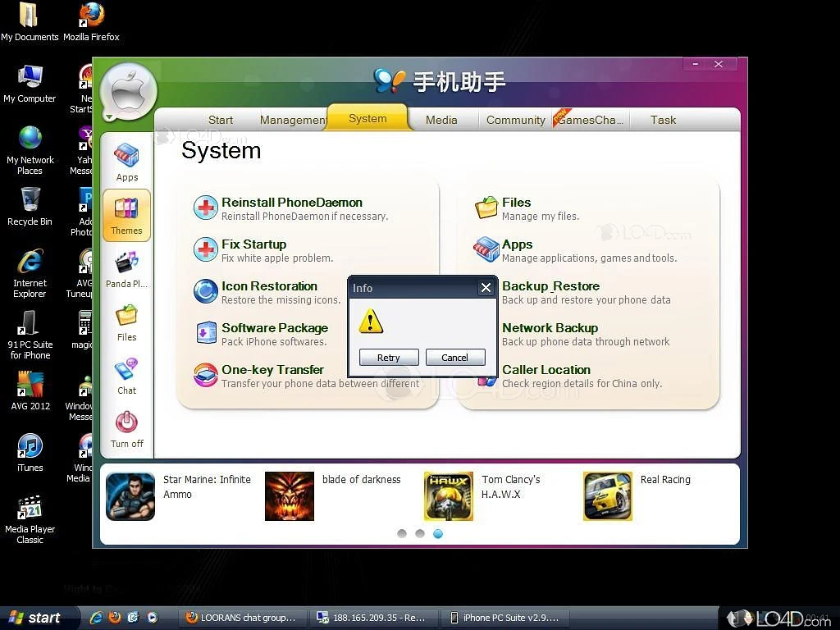Image resolution: width=840 pixels, height=630 pixels.
Task: Switch to 188.165.209.35 remote taskbar item
Action: point(373,618)
